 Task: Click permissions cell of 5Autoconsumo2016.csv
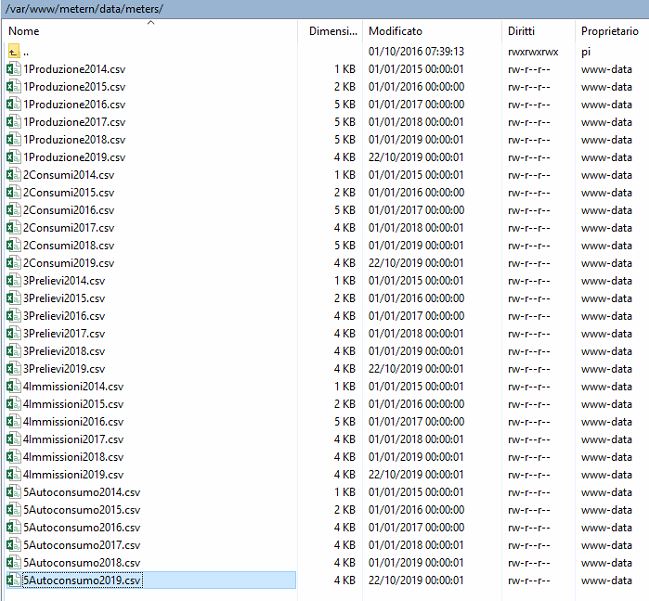tap(529, 528)
